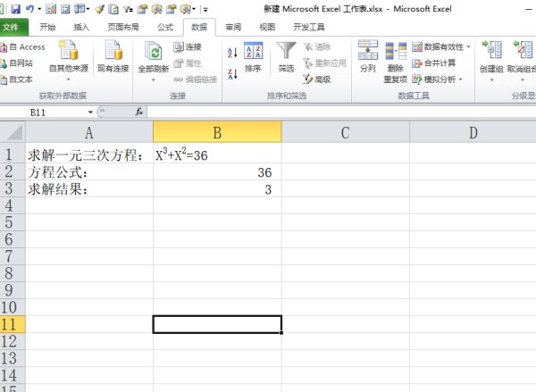Switch to the 视图 tab
The image size is (536, 392).
[267, 27]
